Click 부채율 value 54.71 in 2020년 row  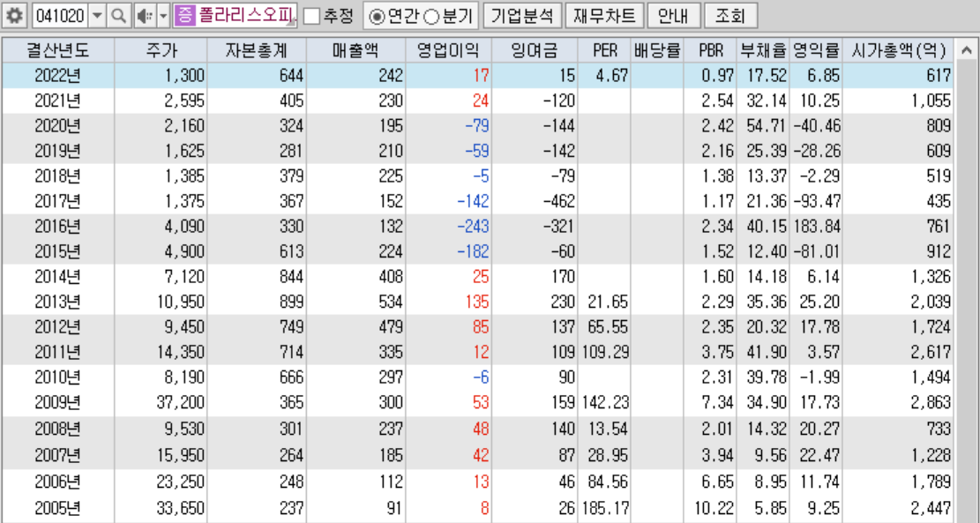click(x=767, y=126)
